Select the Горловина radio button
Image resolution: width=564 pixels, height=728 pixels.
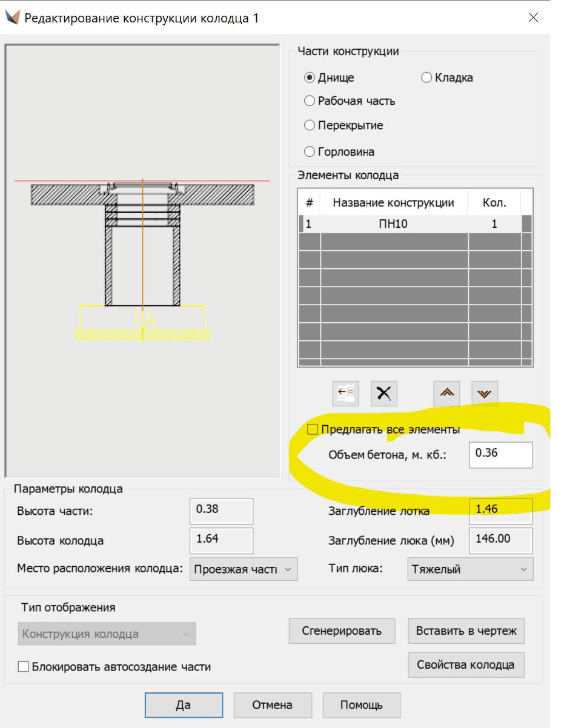[x=310, y=151]
